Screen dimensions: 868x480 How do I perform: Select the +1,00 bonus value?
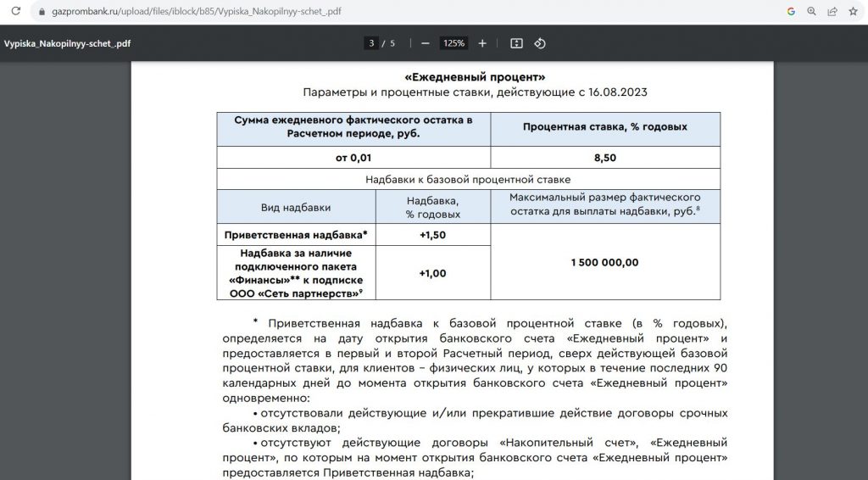(x=433, y=273)
